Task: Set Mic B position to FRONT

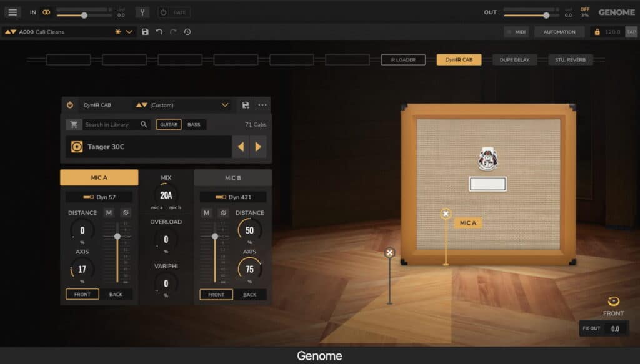Action: coord(216,295)
